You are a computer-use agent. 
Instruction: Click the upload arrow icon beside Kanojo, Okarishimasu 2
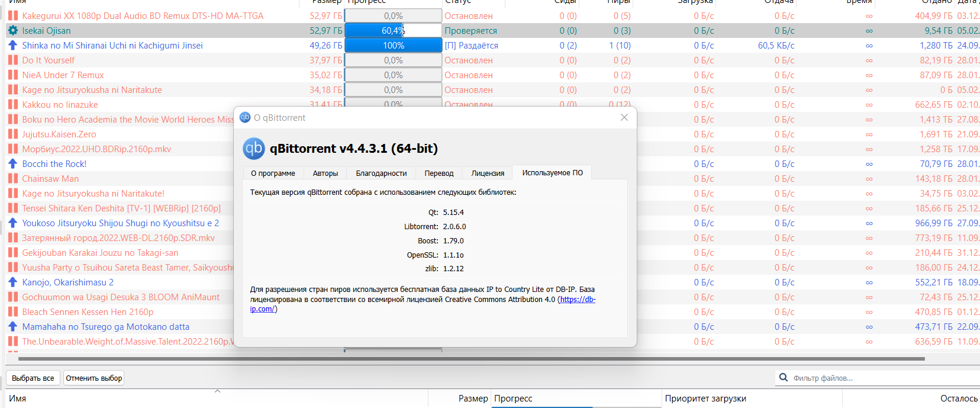[x=12, y=282]
